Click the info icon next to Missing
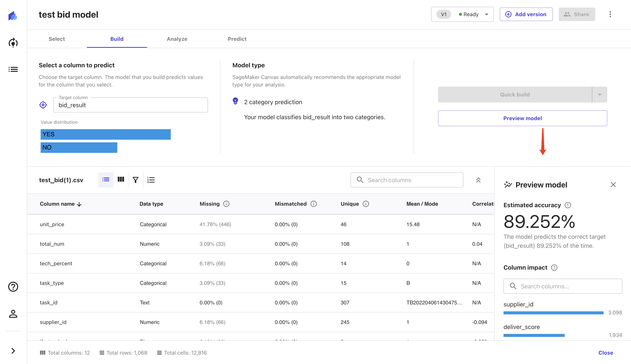 226,204
